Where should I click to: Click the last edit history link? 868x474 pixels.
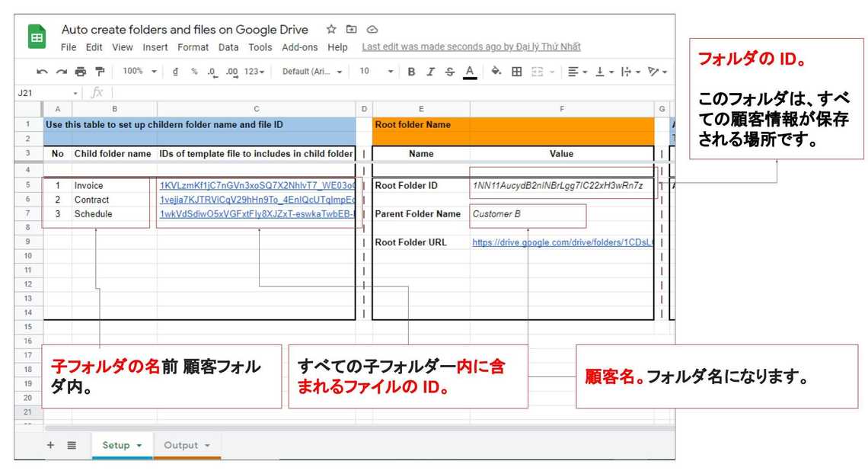point(471,47)
